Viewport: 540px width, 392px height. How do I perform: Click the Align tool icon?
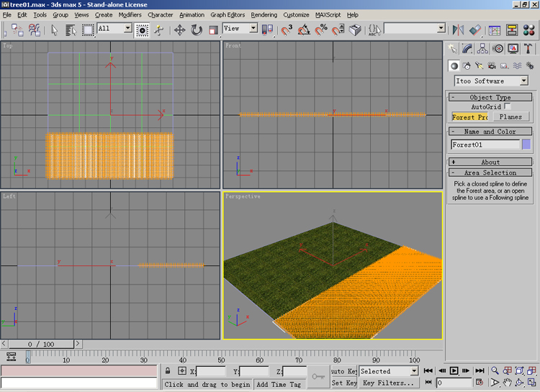click(475, 30)
